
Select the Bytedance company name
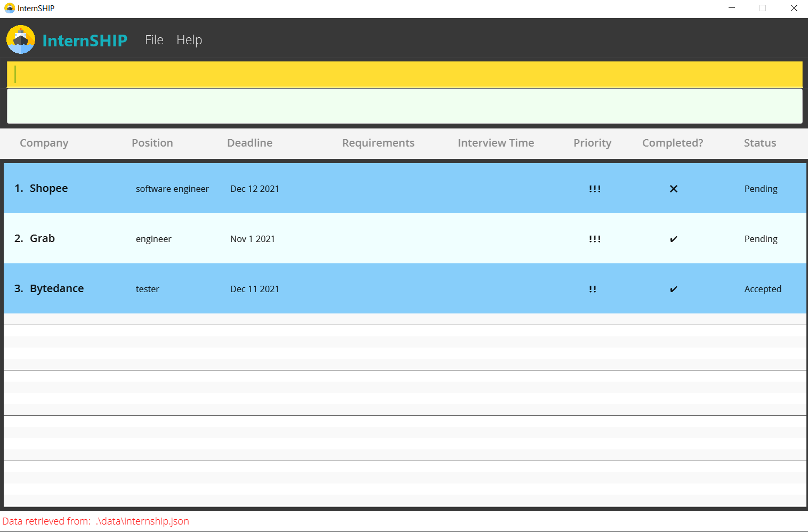pos(56,288)
